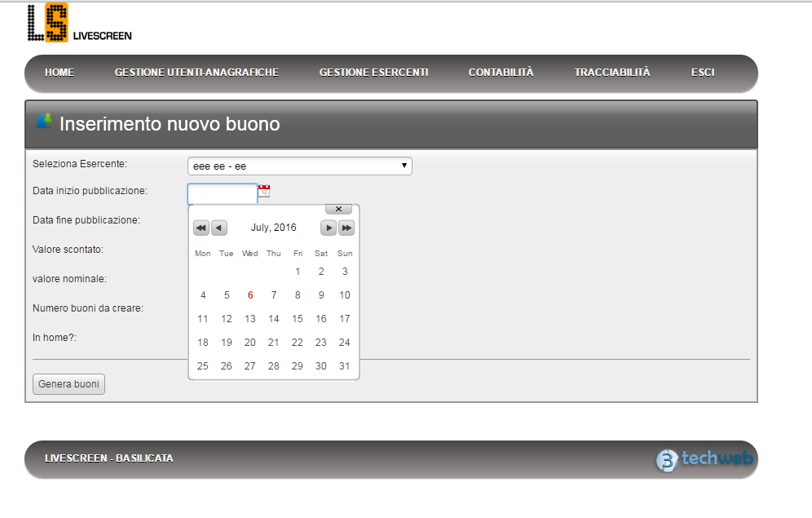The width and height of the screenshot is (812, 518).
Task: Open the Seleziona Esercente dropdown
Action: [300, 166]
